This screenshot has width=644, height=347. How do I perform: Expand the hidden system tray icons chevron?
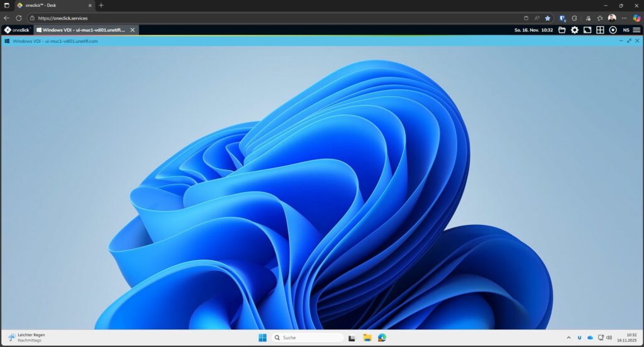coord(569,338)
